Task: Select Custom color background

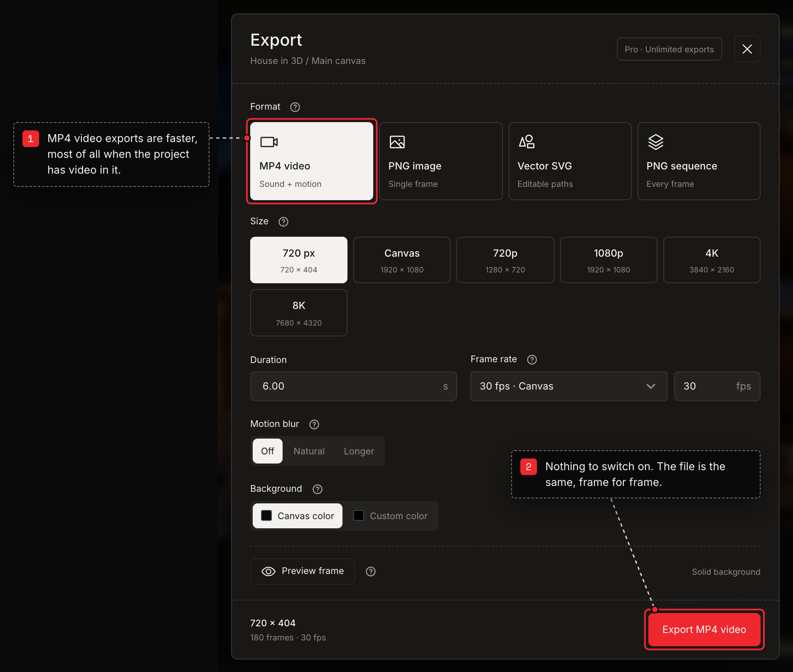Action: click(390, 516)
